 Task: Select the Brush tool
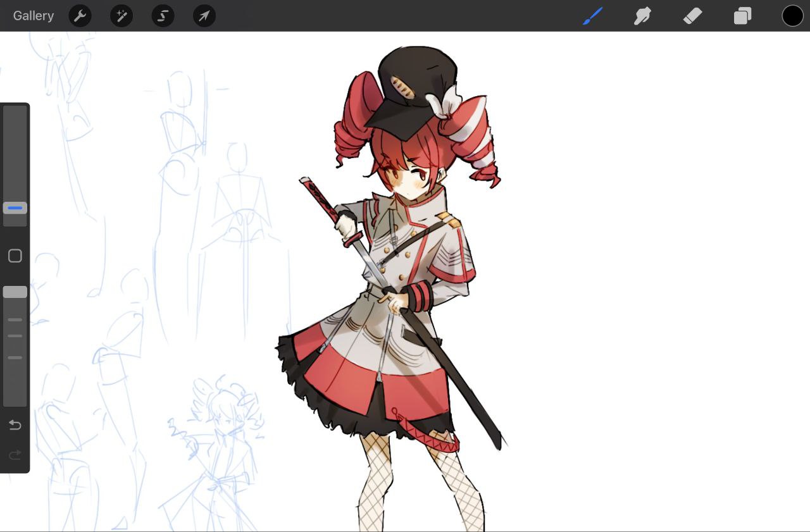point(592,16)
